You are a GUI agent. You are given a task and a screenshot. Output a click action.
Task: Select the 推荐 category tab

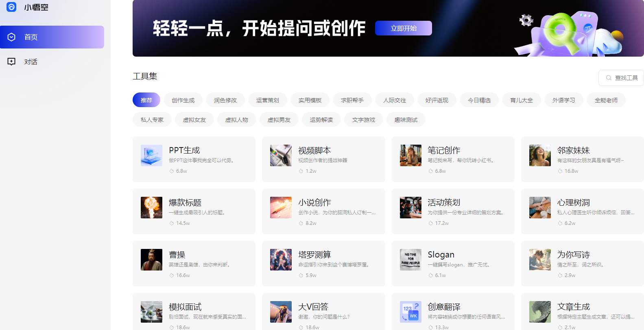(x=146, y=100)
